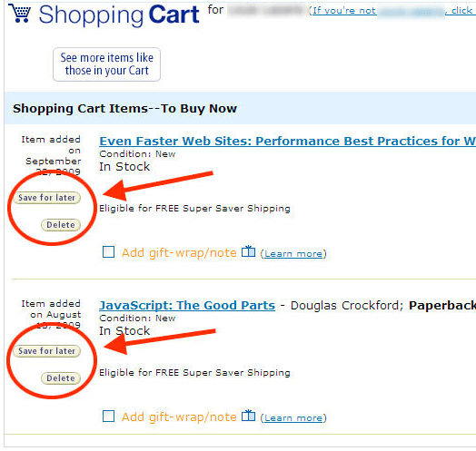Click gift box icon for JavaScript: The Good Parts

tap(248, 416)
